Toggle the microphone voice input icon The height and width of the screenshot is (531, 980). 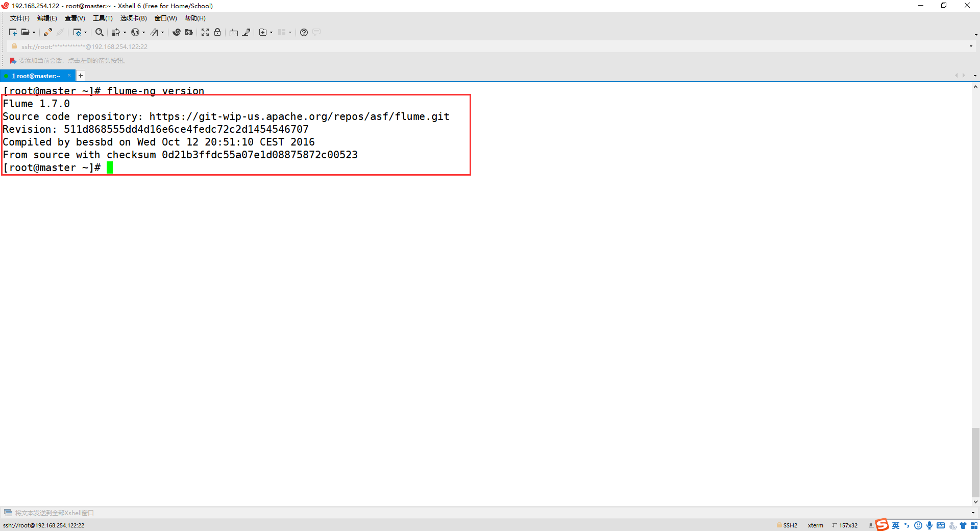pyautogui.click(x=929, y=525)
